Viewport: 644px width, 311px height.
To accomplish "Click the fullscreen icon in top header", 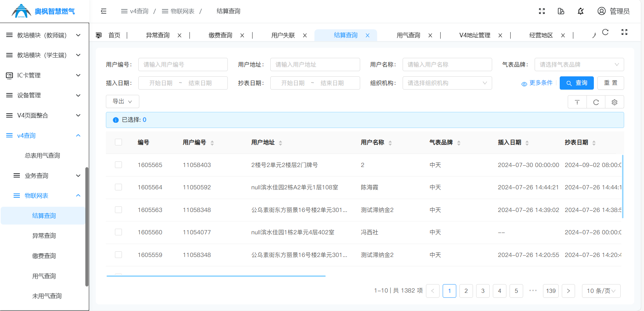I will (x=542, y=11).
